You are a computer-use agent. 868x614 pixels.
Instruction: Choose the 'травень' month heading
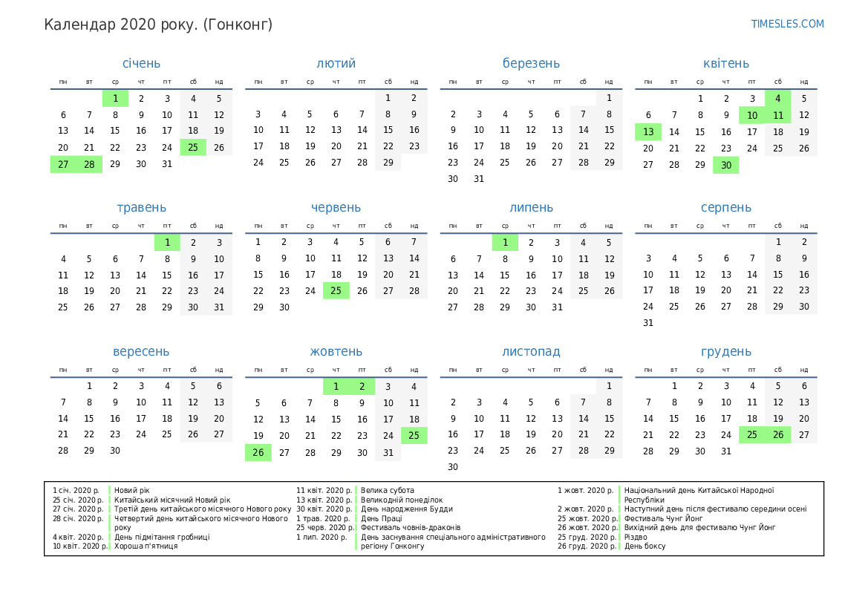point(141,208)
